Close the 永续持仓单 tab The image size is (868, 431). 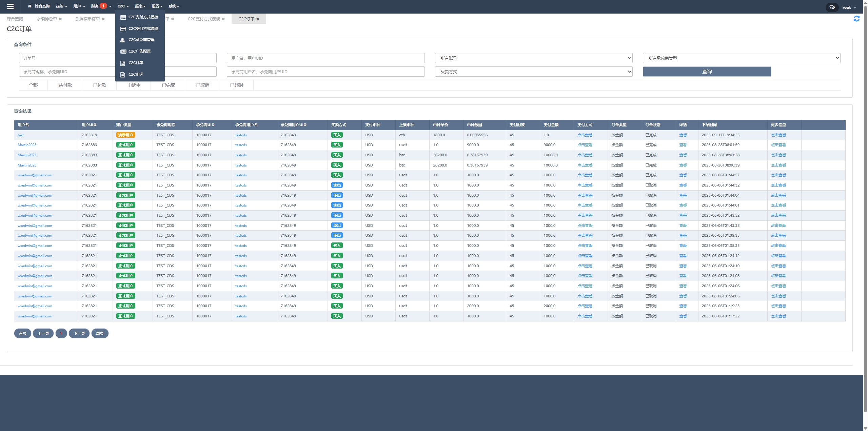pyautogui.click(x=60, y=19)
